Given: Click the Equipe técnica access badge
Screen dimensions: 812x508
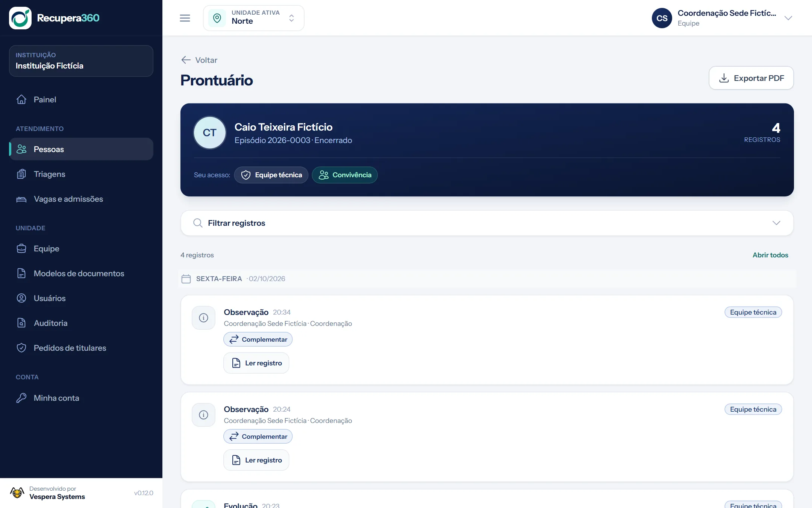Looking at the screenshot, I should pos(271,175).
